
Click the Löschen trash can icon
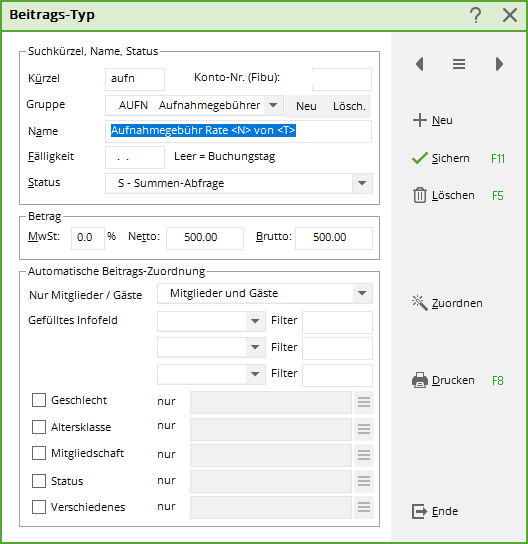(x=420, y=195)
